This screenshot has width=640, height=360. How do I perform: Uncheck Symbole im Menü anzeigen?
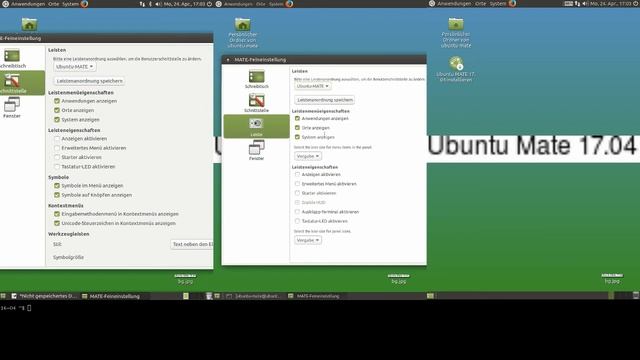[57, 185]
